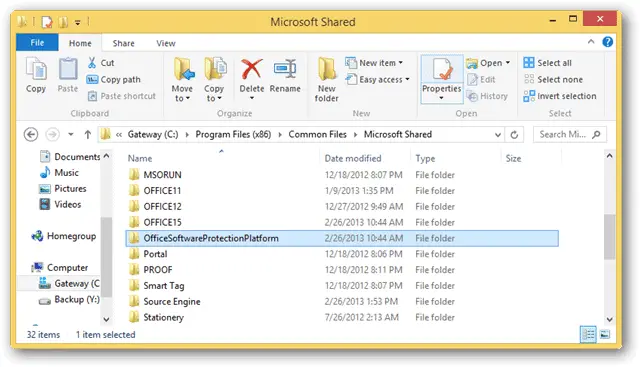Cut the selected item with scissors icon
640x367 pixels.
(x=101, y=63)
